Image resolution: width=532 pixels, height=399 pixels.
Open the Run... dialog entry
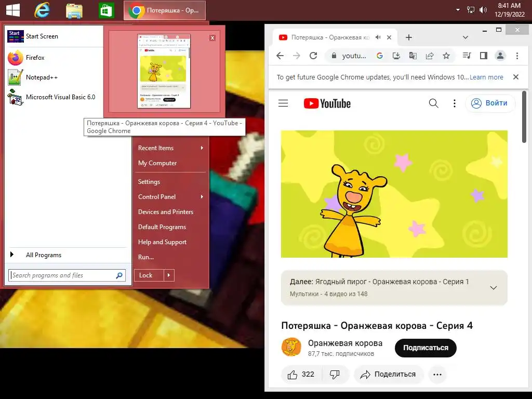[170, 257]
